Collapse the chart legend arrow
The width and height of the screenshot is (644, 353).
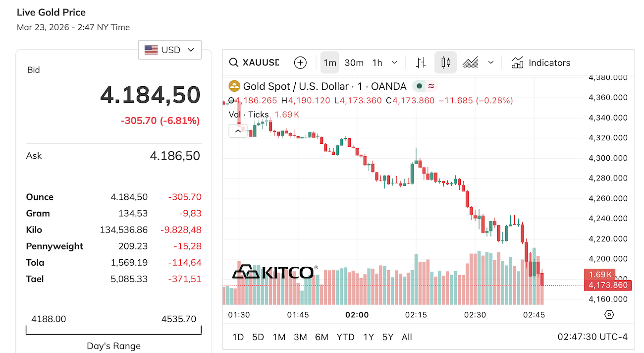coord(238,131)
